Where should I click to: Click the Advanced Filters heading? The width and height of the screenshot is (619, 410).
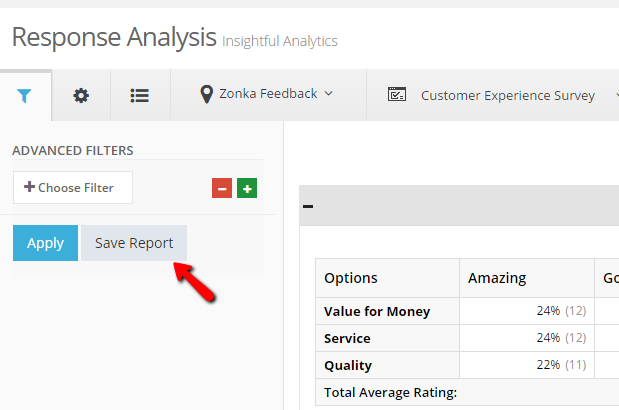[73, 151]
